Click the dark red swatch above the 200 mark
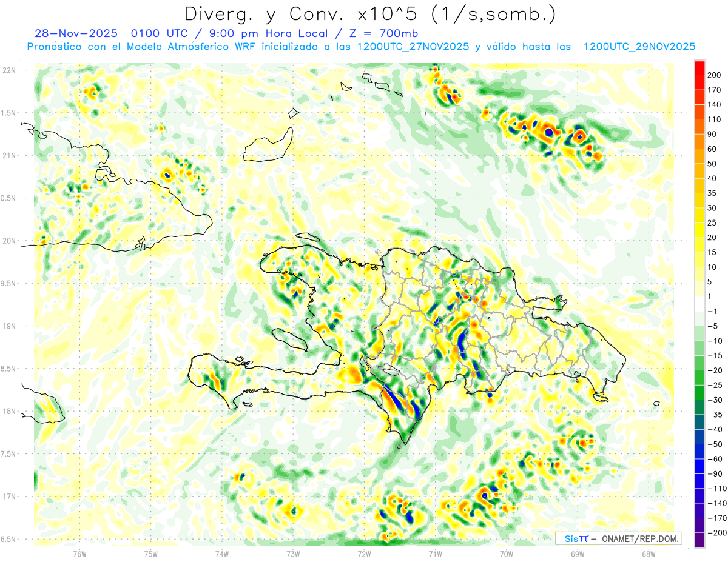 click(x=699, y=67)
